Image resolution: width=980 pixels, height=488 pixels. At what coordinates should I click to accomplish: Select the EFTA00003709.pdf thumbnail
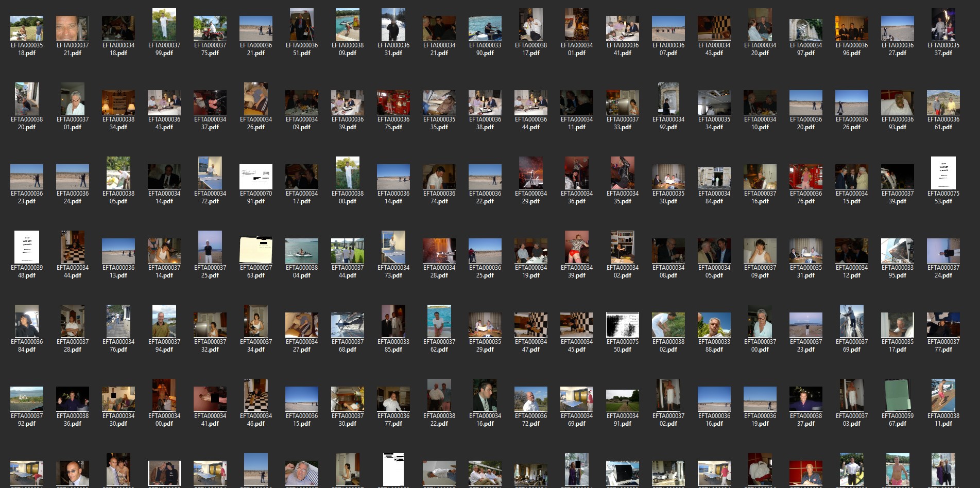pos(760,251)
